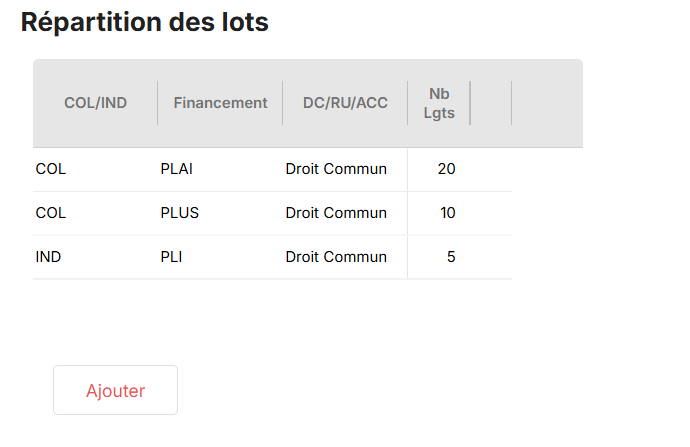Sort by the COL/IND column header
This screenshot has height=447, width=690.
(95, 103)
